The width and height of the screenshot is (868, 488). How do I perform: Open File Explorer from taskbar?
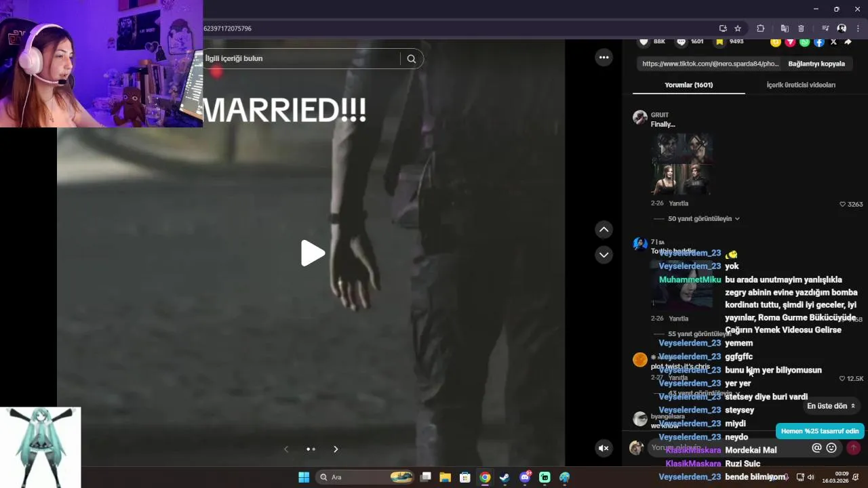point(445,477)
